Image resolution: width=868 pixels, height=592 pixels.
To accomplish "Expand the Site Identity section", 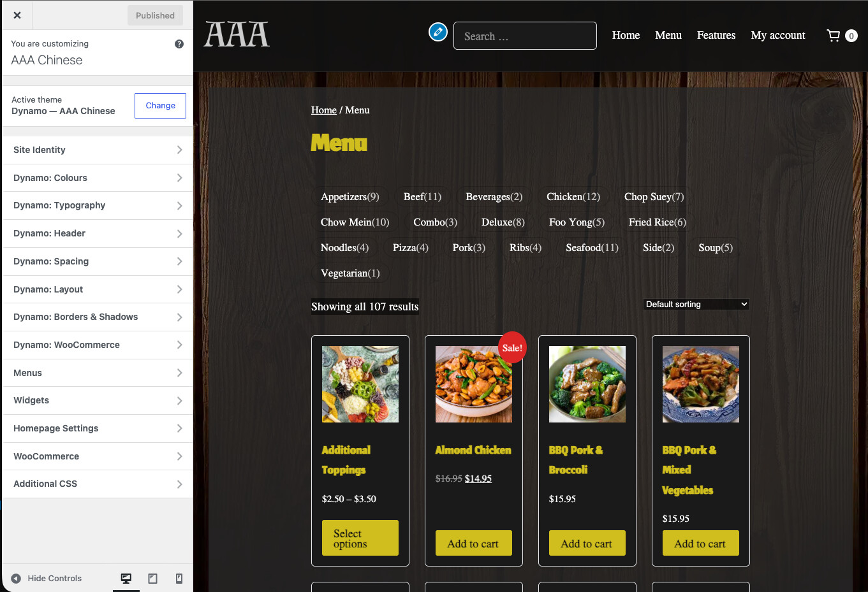I will [98, 150].
